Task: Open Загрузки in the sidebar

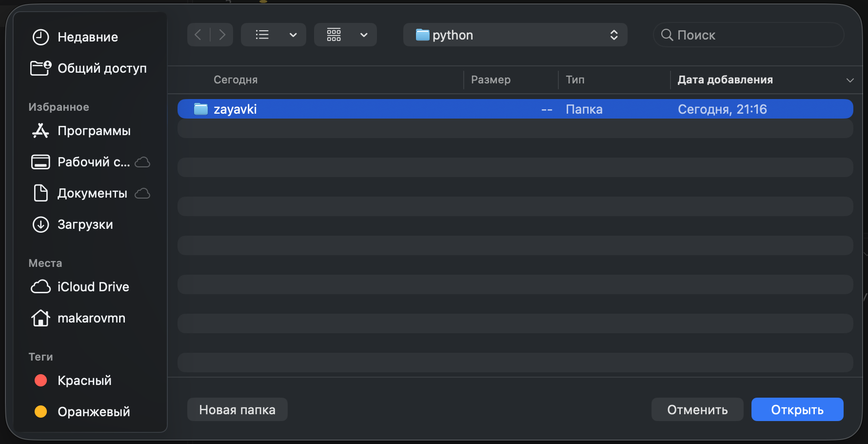Action: pyautogui.click(x=85, y=224)
